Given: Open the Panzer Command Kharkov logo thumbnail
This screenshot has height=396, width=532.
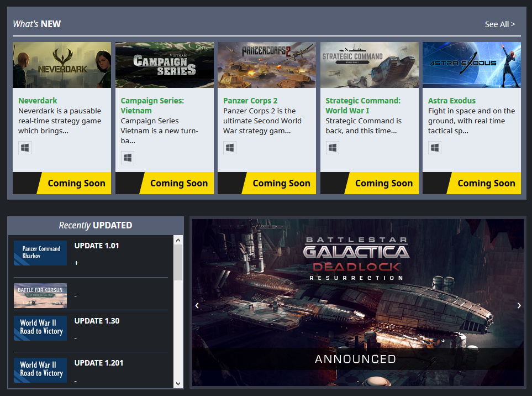Looking at the screenshot, I should [40, 253].
